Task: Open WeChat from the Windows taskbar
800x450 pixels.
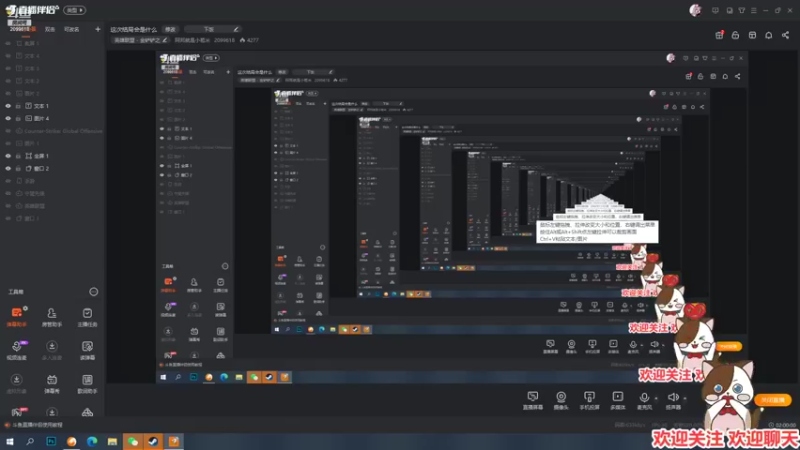Action: point(133,441)
